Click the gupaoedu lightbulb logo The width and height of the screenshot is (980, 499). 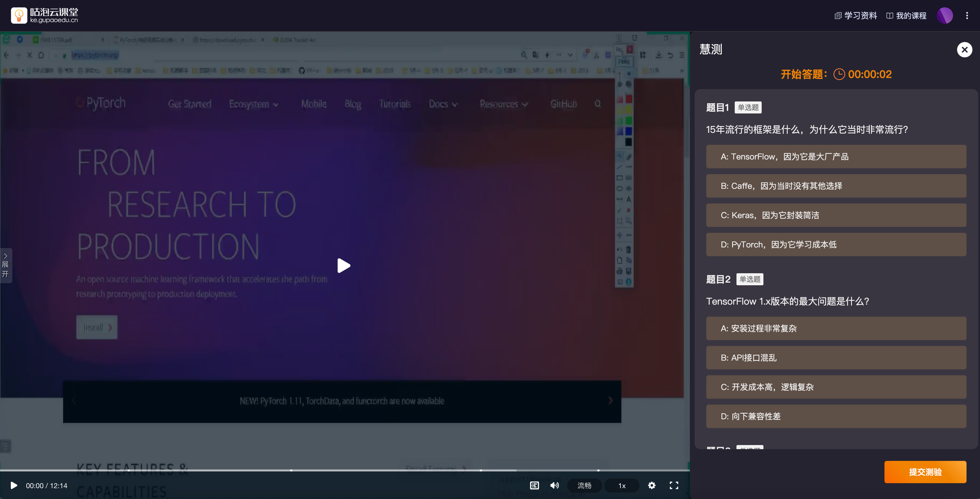click(19, 15)
